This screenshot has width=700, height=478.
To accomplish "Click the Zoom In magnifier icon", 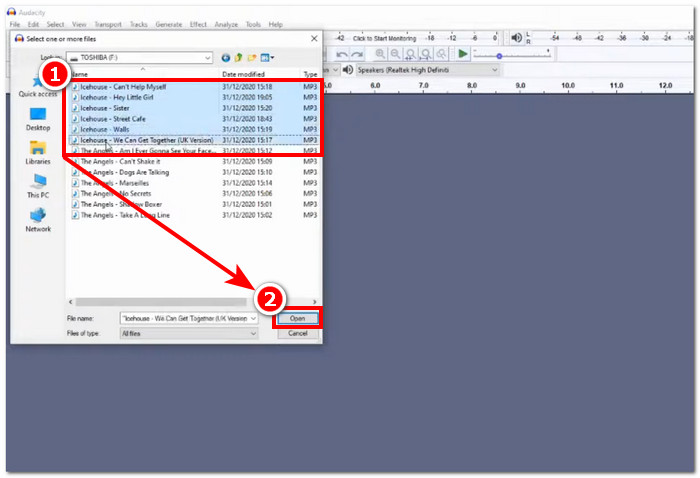I will (380, 54).
